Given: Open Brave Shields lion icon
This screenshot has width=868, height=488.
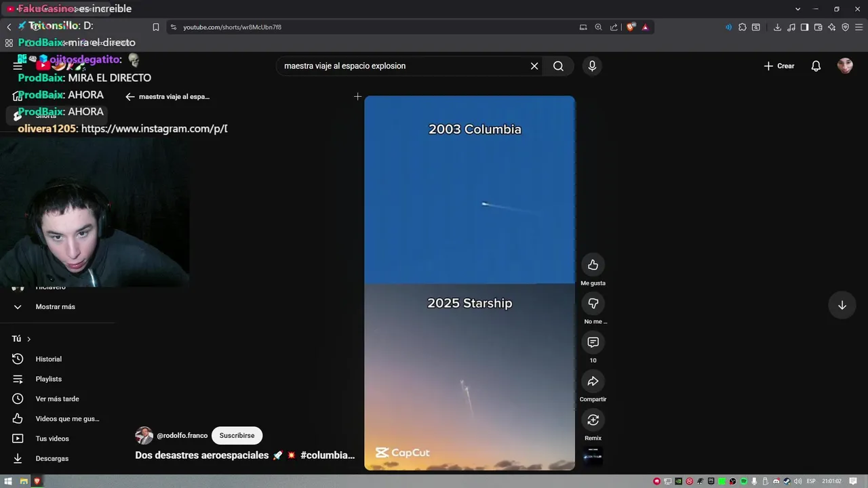Looking at the screenshot, I should tap(631, 27).
